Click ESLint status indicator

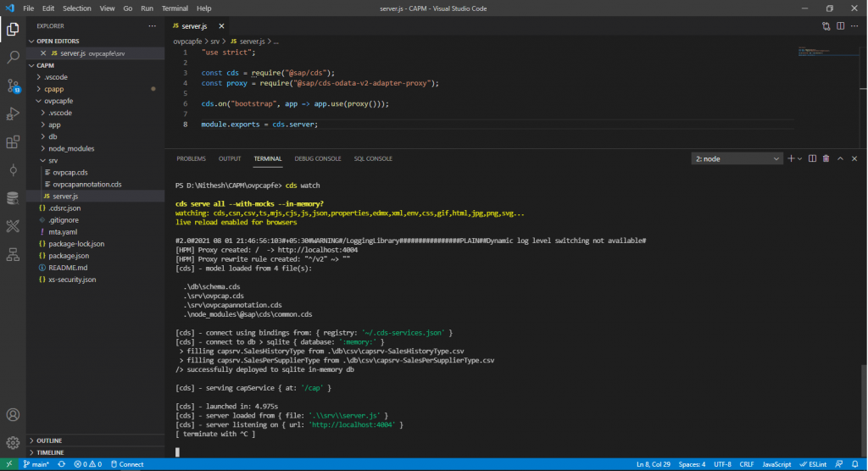click(x=813, y=464)
